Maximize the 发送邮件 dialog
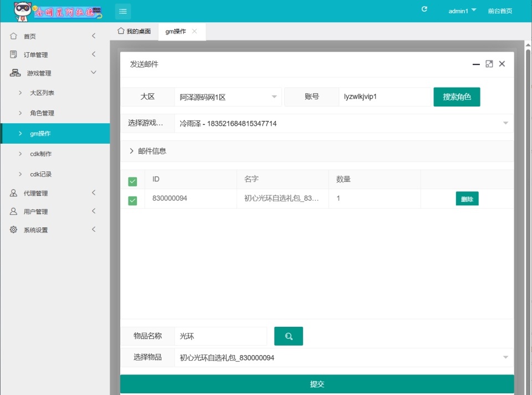Image resolution: width=532 pixels, height=395 pixels. (x=489, y=64)
